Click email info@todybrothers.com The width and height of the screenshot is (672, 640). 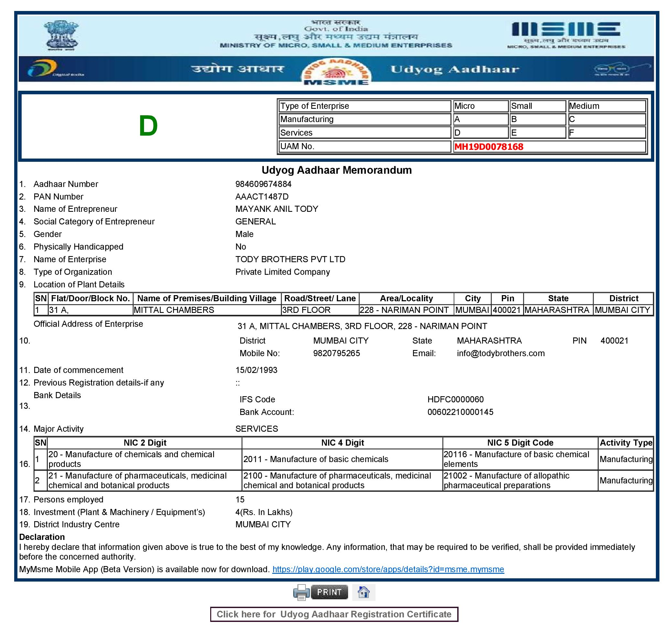point(501,354)
